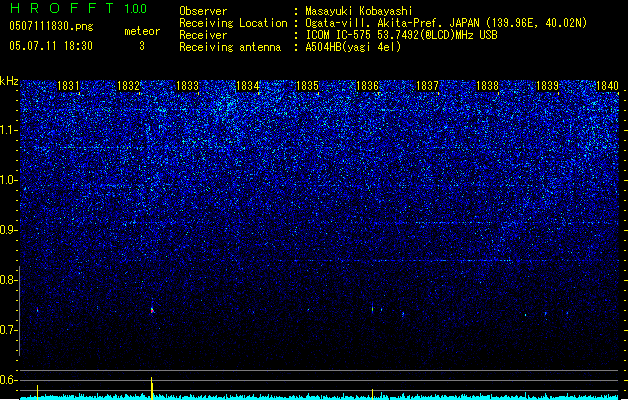Image resolution: width=629 pixels, height=400 pixels.
Task: Click the 1.1 kHz frequency axis label
Action: click(x=9, y=130)
